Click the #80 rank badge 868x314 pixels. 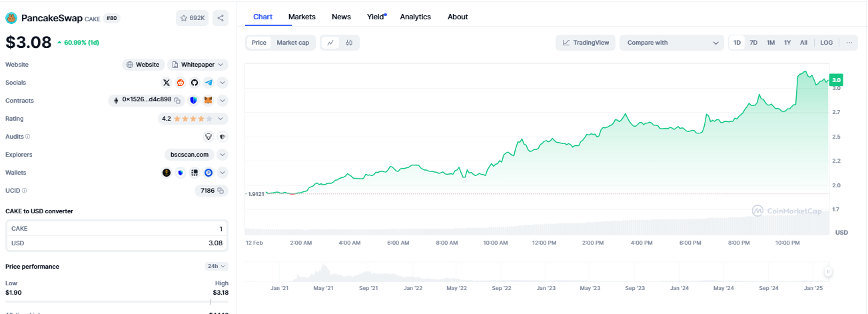tap(111, 19)
